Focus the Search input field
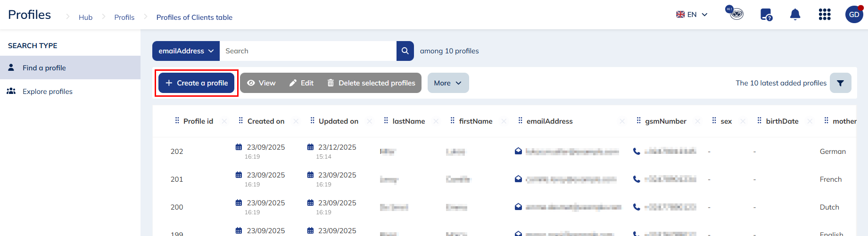The height and width of the screenshot is (236, 868). [308, 51]
